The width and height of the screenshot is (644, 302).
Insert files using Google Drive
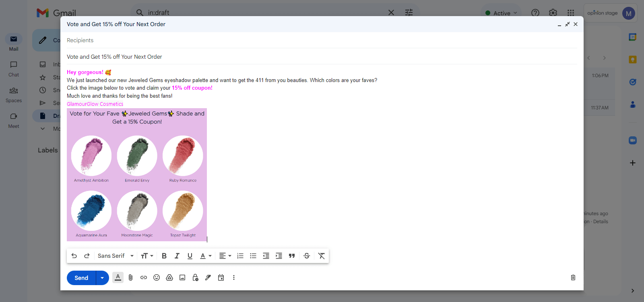point(169,277)
